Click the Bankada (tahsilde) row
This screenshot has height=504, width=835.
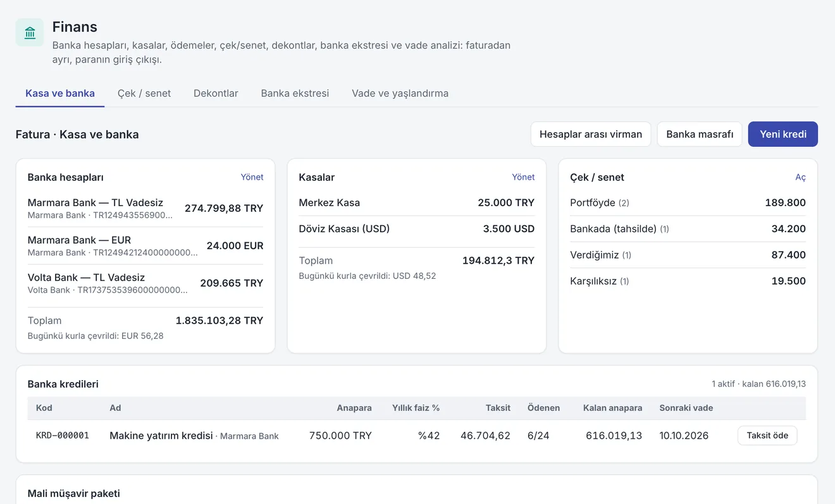pyautogui.click(x=688, y=228)
